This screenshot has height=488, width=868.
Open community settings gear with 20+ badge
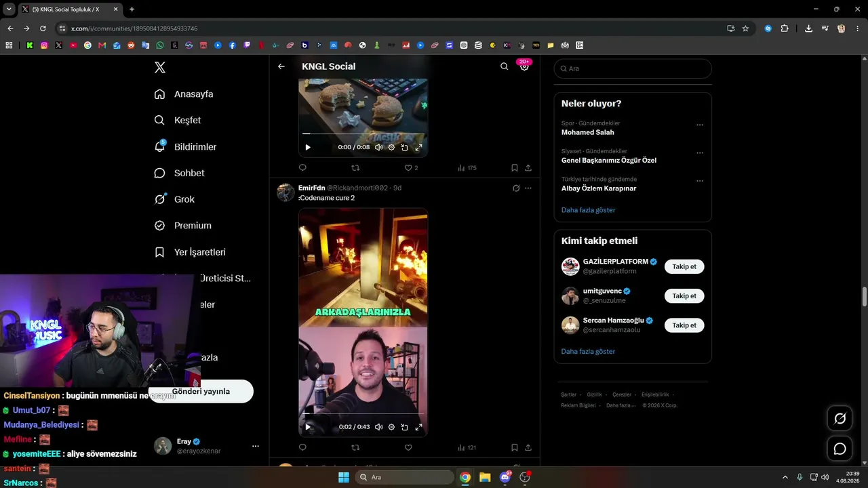coord(524,66)
